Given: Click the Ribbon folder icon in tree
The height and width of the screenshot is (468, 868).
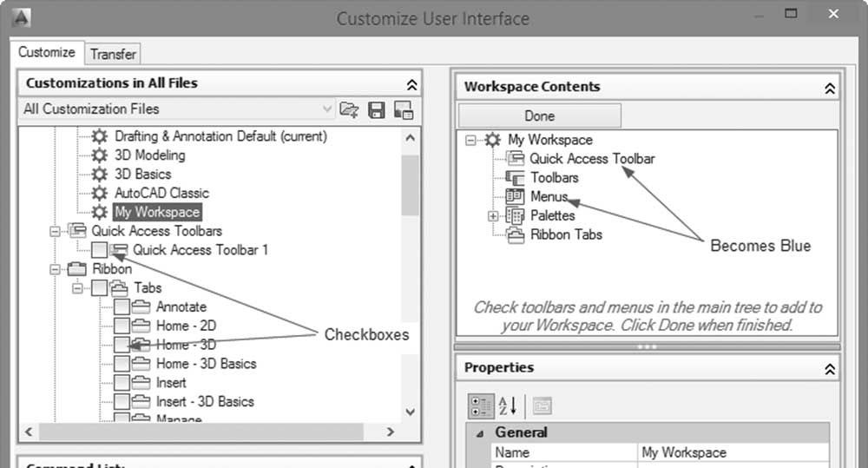Looking at the screenshot, I should point(77,269).
